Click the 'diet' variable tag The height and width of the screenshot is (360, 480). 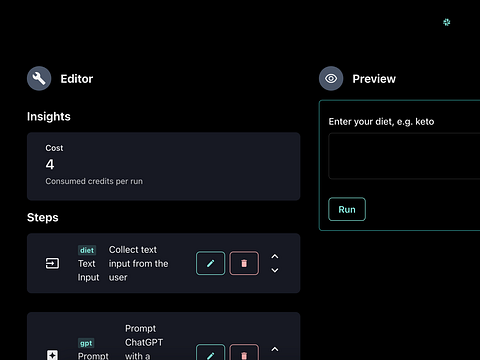[x=87, y=250]
